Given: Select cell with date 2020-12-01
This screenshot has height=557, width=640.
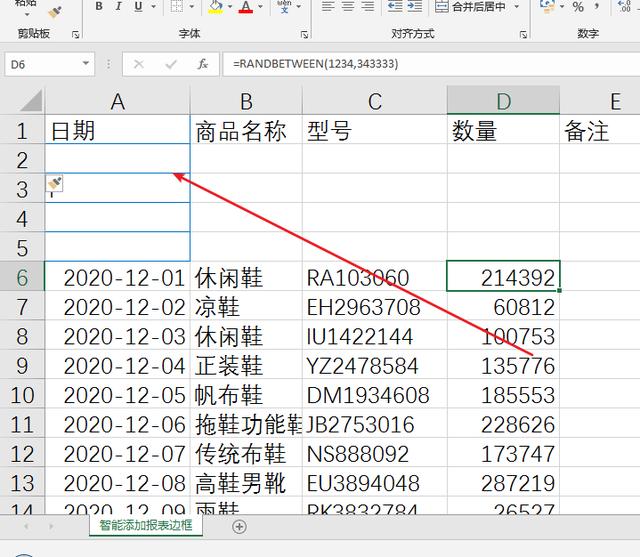Looking at the screenshot, I should point(118,277).
